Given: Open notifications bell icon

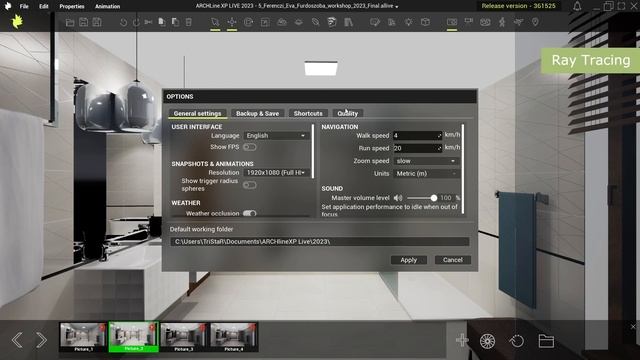Looking at the screenshot, I should (x=577, y=6).
